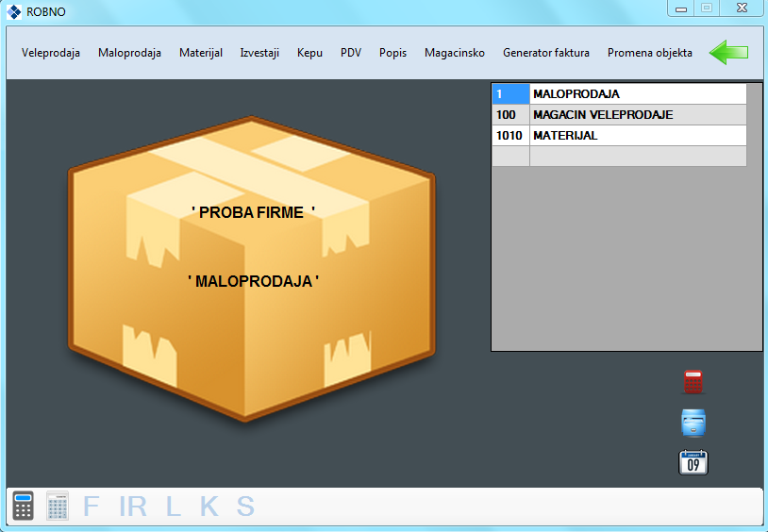Image resolution: width=768 pixels, height=532 pixels.
Task: Click the L shortcut letter
Action: point(173,507)
